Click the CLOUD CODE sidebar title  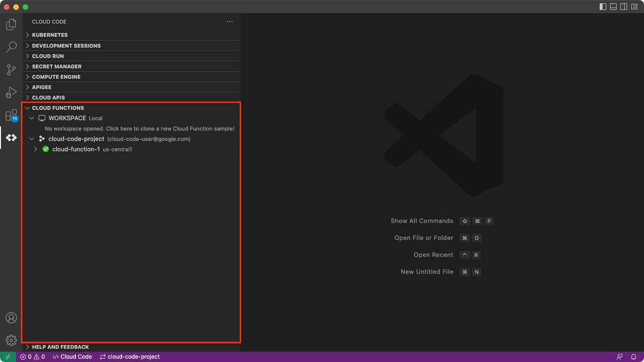49,22
